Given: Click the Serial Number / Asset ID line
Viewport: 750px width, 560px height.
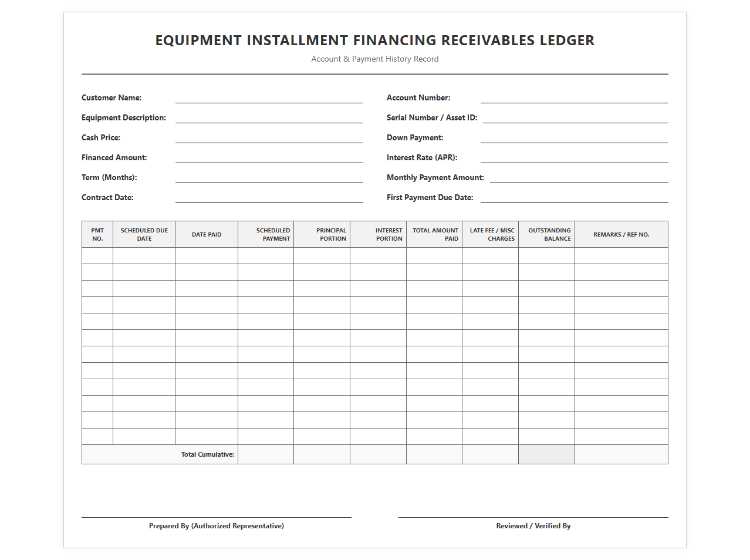Looking at the screenshot, I should click(x=576, y=117).
